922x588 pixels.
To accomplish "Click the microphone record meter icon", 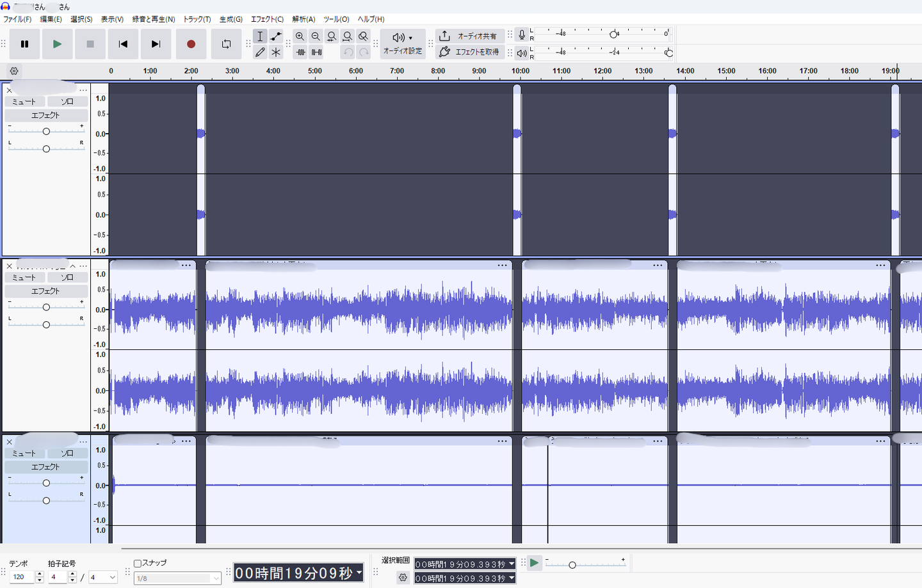I will (522, 35).
